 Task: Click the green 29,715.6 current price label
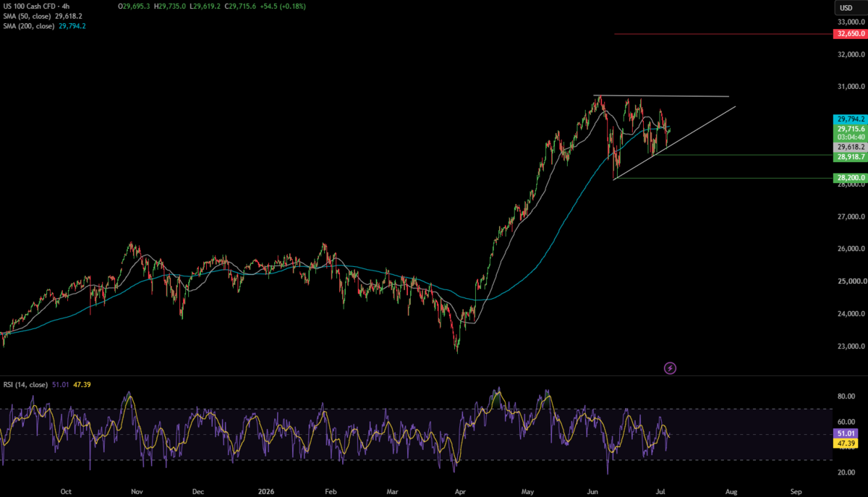pyautogui.click(x=851, y=129)
